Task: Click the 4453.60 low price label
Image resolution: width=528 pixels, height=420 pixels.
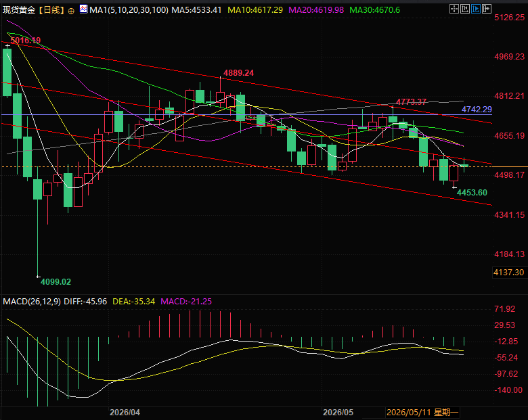Action: [472, 193]
